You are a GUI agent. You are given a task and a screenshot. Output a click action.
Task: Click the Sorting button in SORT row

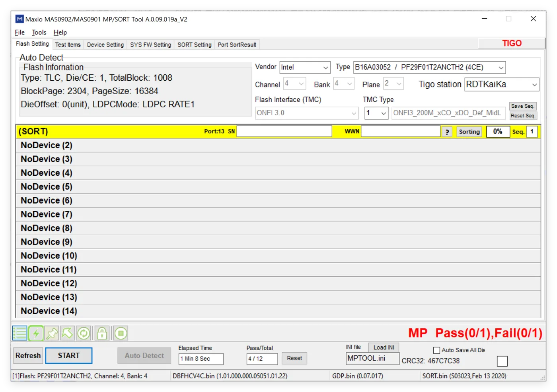pos(469,132)
